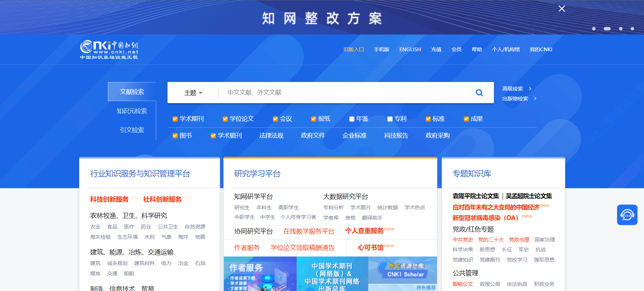This screenshot has width=644, height=291.
Task: Click the first banner carousel dot
Action: point(594,29)
